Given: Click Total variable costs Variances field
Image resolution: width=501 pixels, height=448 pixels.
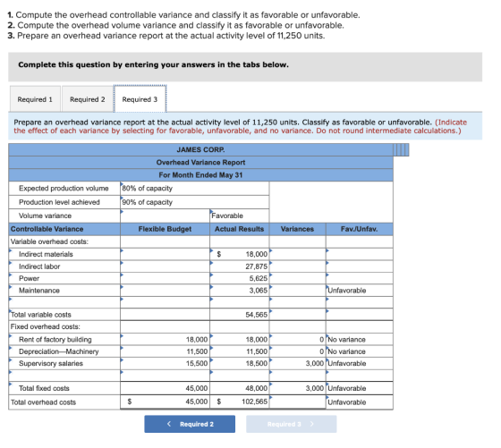Looking at the screenshot, I should tap(297, 315).
